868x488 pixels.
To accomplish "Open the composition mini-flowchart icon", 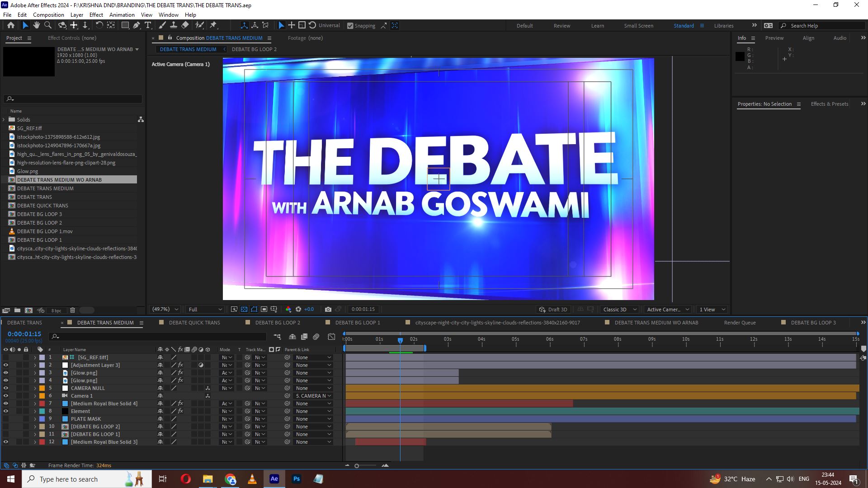I will (x=277, y=337).
